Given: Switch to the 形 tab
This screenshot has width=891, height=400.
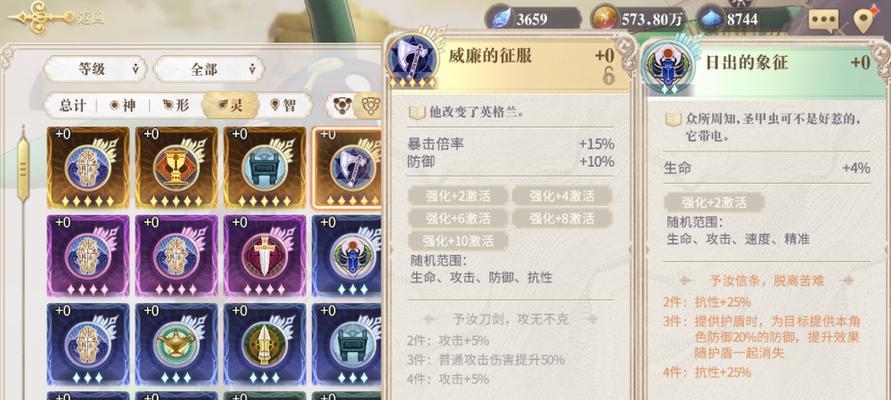Looking at the screenshot, I should [176, 105].
